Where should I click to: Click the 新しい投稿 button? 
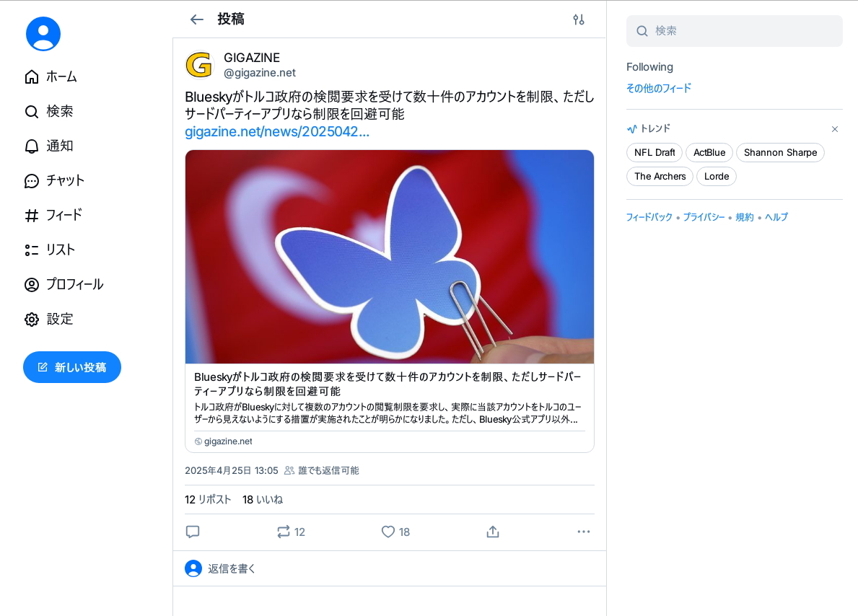[x=72, y=367]
